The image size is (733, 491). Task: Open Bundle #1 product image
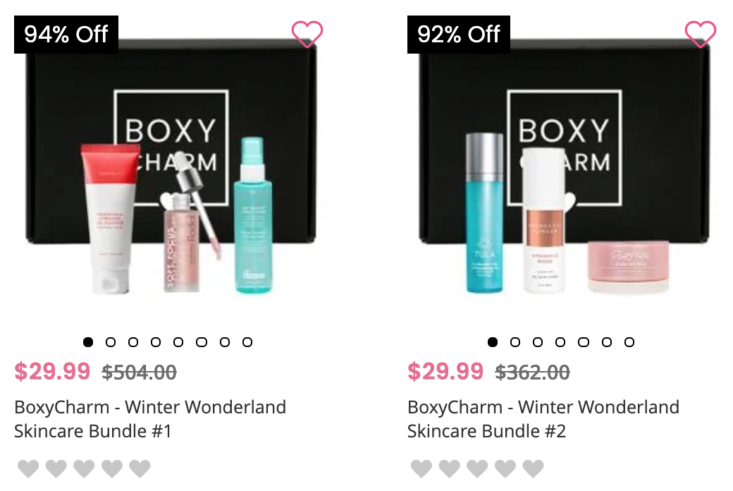(171, 166)
